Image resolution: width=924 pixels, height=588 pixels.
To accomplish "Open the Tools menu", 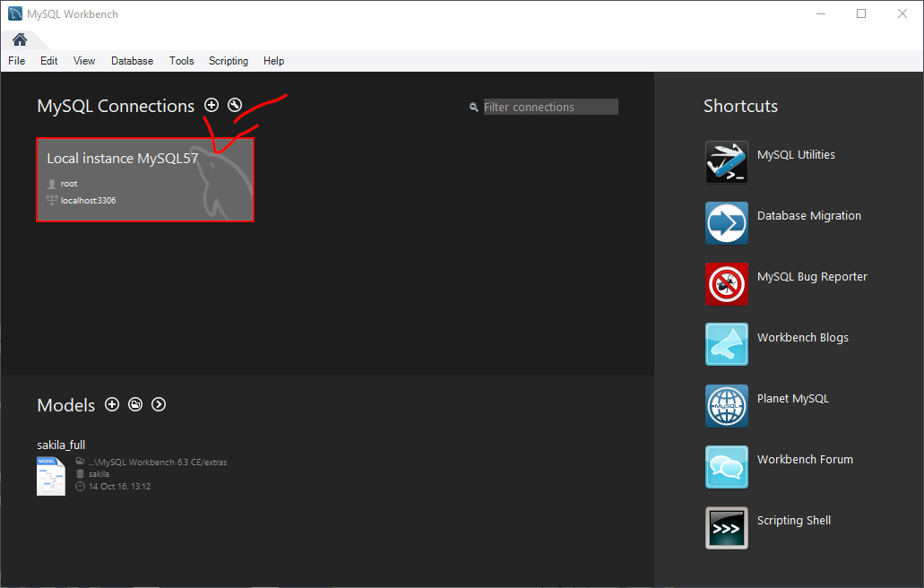I will tap(182, 61).
